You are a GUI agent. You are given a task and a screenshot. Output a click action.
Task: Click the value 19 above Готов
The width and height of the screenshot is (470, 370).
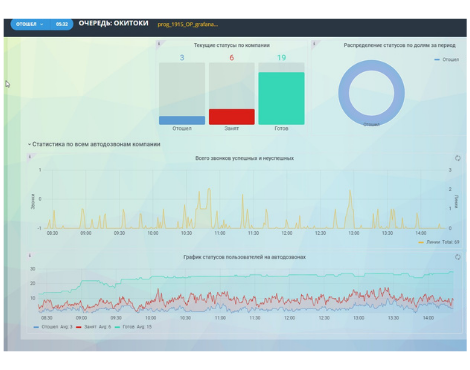(x=281, y=58)
